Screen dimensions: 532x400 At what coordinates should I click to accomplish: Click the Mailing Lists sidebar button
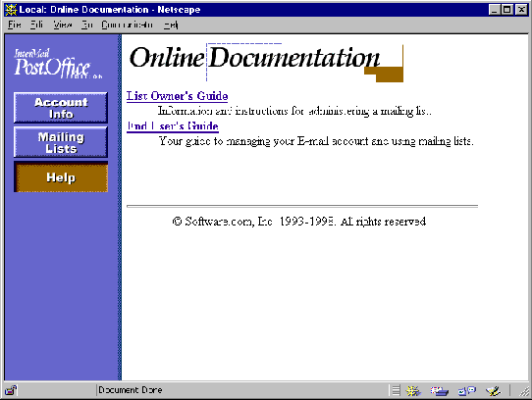(x=61, y=142)
